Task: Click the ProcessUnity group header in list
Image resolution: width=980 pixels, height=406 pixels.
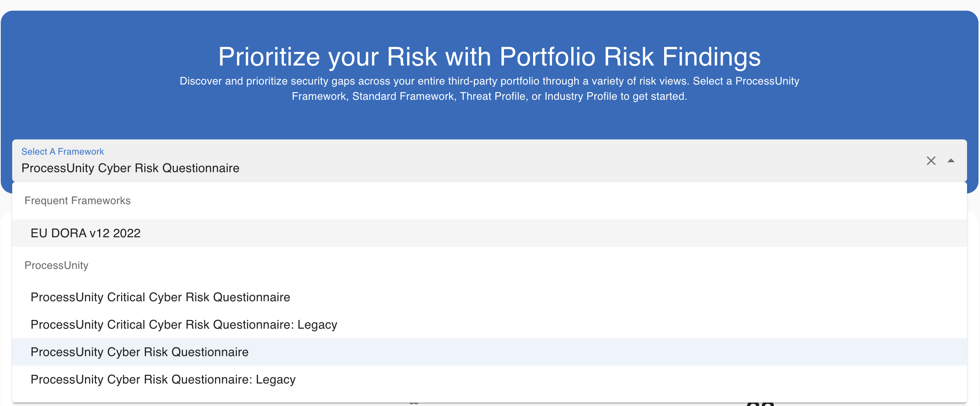Action: click(56, 265)
